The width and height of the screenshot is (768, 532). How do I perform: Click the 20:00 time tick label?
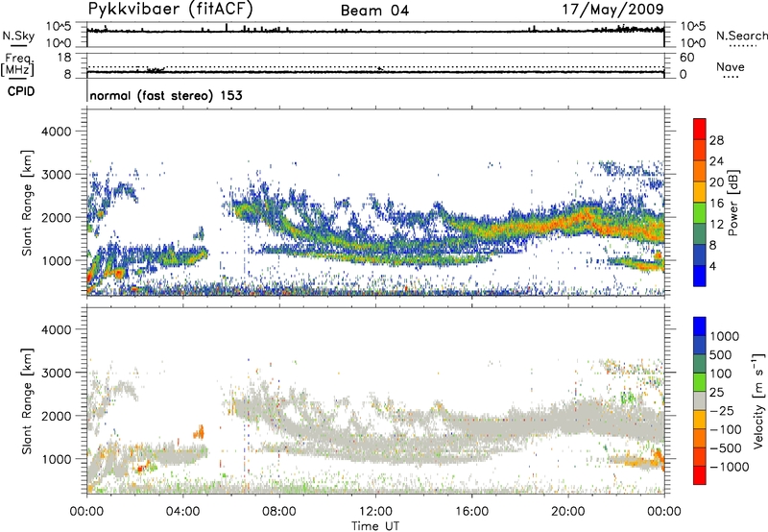click(x=567, y=512)
